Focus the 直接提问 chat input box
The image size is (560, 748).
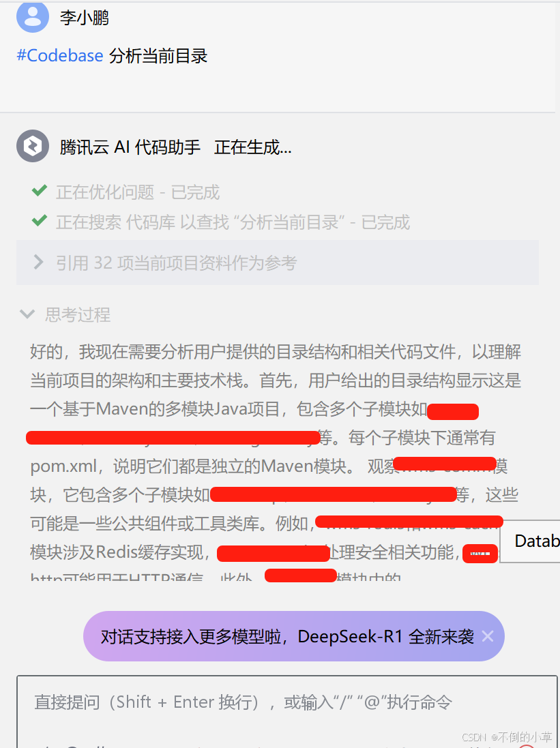pyautogui.click(x=287, y=711)
